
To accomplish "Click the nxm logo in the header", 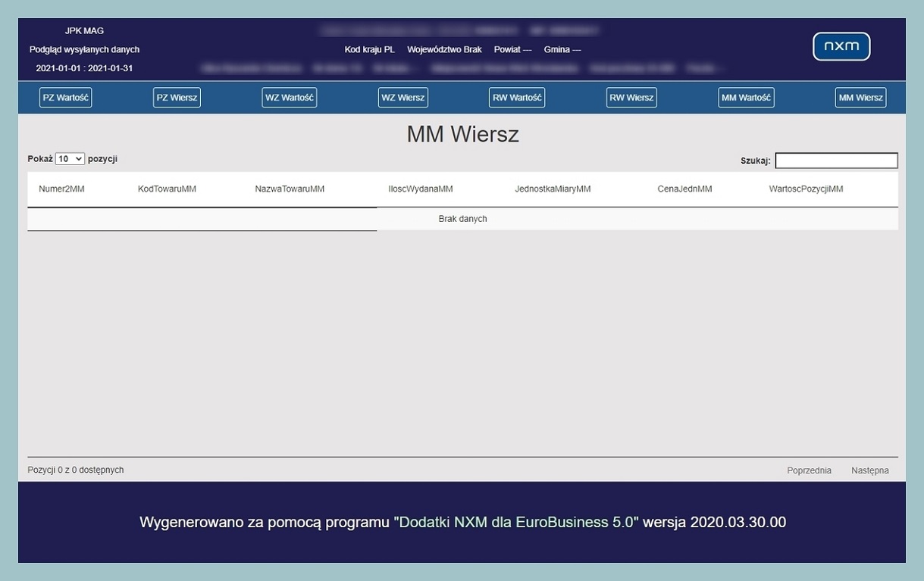I will click(841, 46).
